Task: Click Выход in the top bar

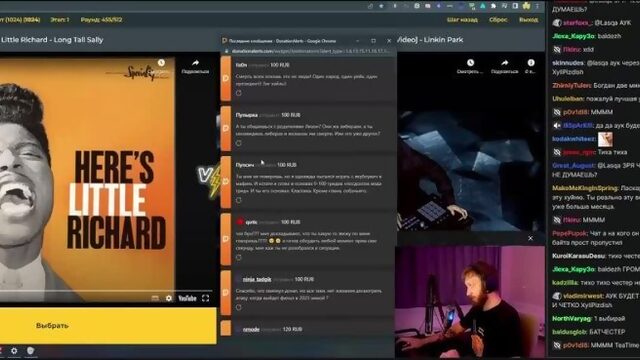Action: point(528,20)
